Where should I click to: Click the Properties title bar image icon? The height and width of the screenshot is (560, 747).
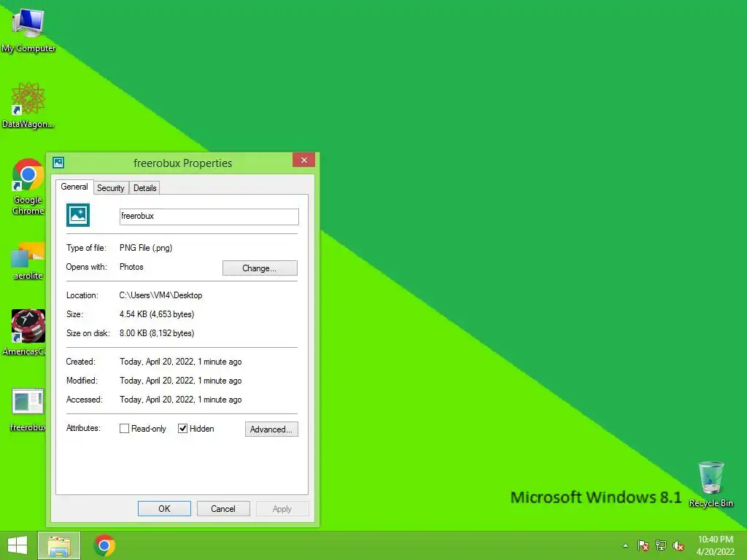(x=58, y=163)
